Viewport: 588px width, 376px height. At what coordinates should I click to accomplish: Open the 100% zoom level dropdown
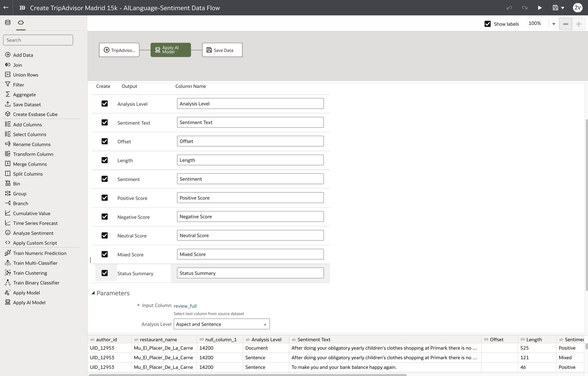554,24
